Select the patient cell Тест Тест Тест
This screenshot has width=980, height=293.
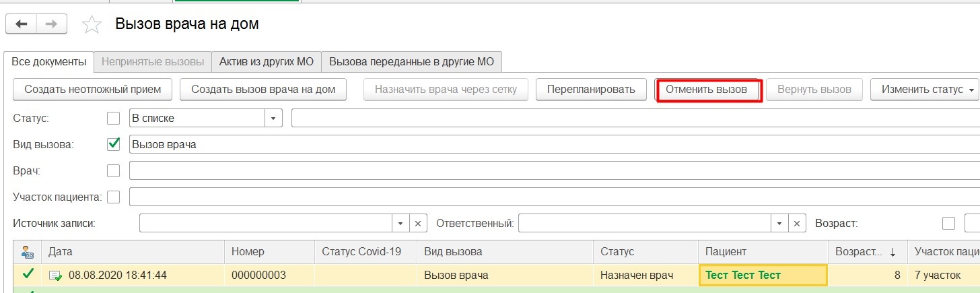(763, 275)
